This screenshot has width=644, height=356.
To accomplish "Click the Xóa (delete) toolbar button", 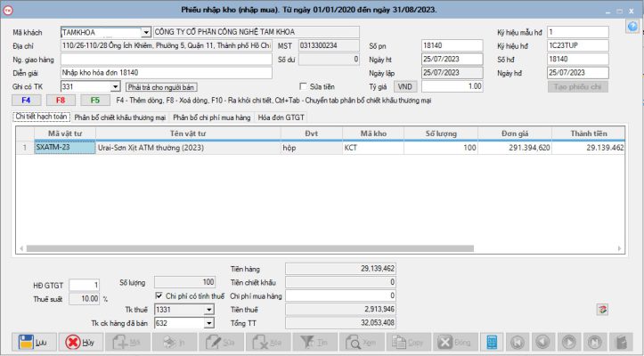I will (268, 342).
